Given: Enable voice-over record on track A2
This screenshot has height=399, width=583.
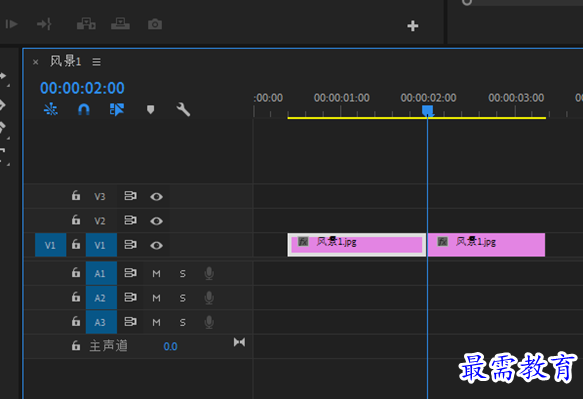Looking at the screenshot, I should pyautogui.click(x=209, y=298).
